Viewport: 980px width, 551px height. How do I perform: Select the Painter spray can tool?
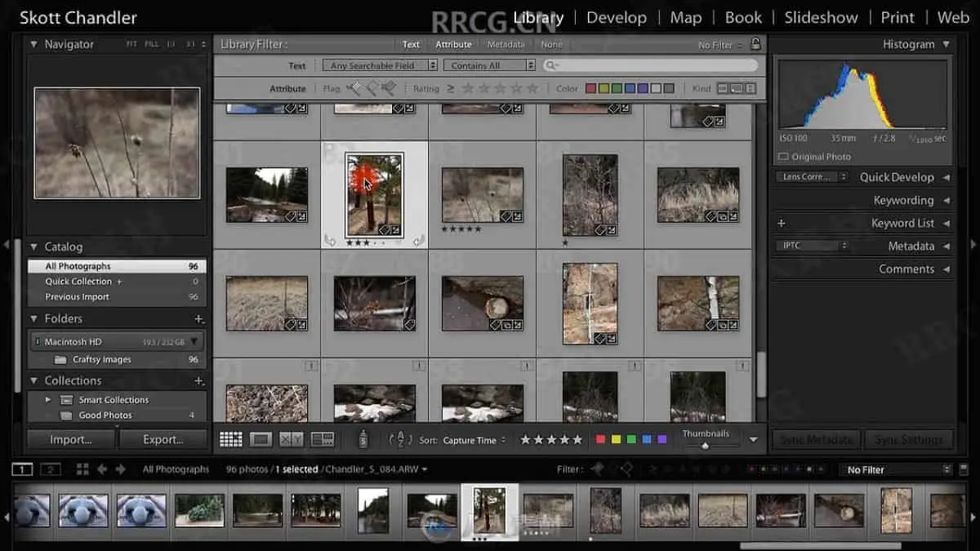[363, 439]
